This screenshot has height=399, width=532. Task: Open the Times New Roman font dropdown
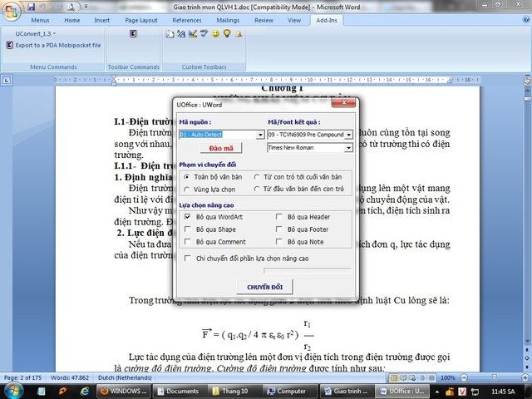coord(348,148)
